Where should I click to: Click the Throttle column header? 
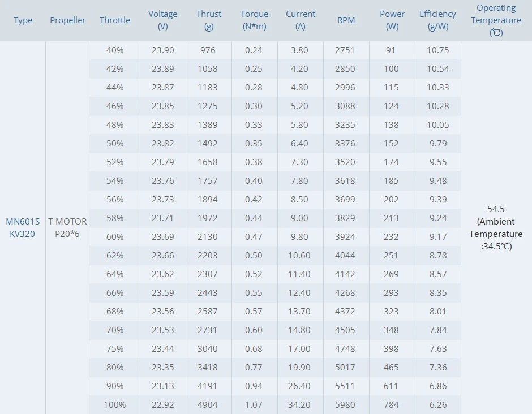[115, 20]
